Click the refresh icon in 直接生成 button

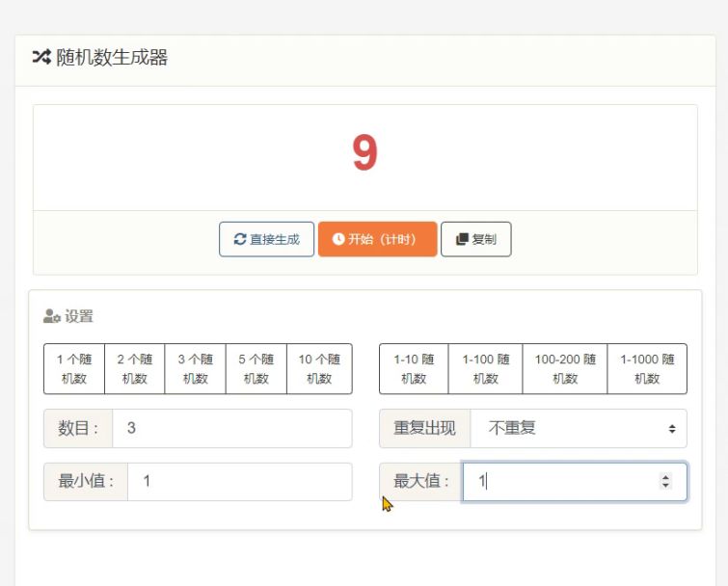pos(240,240)
